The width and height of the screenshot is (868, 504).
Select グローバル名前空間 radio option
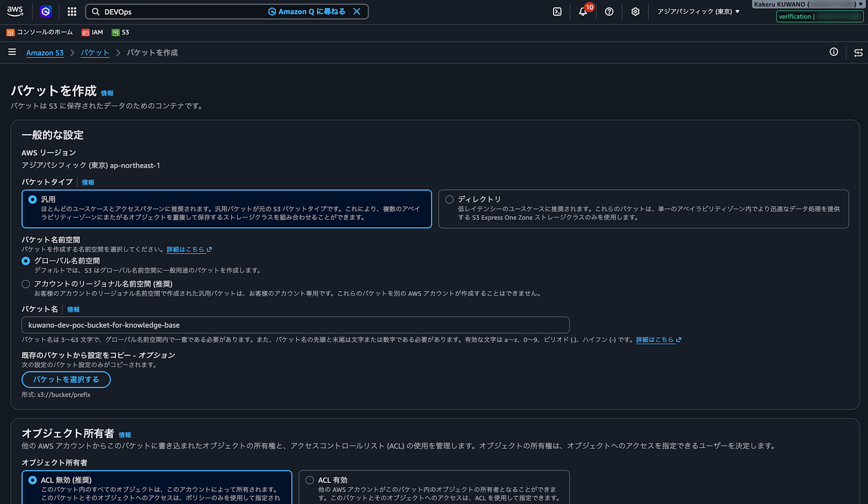pos(26,261)
